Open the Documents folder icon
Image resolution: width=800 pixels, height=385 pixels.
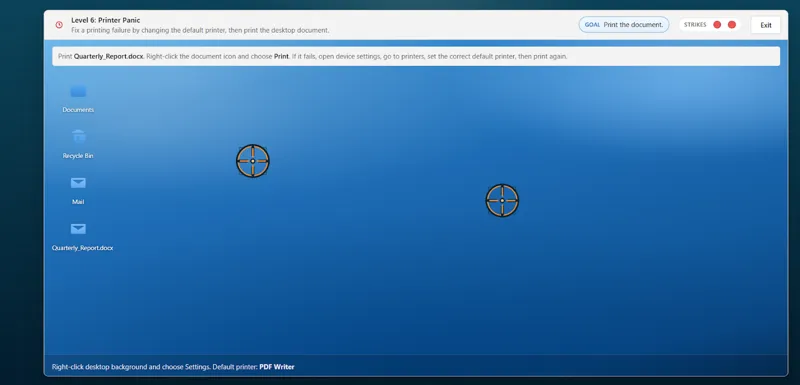pos(78,92)
